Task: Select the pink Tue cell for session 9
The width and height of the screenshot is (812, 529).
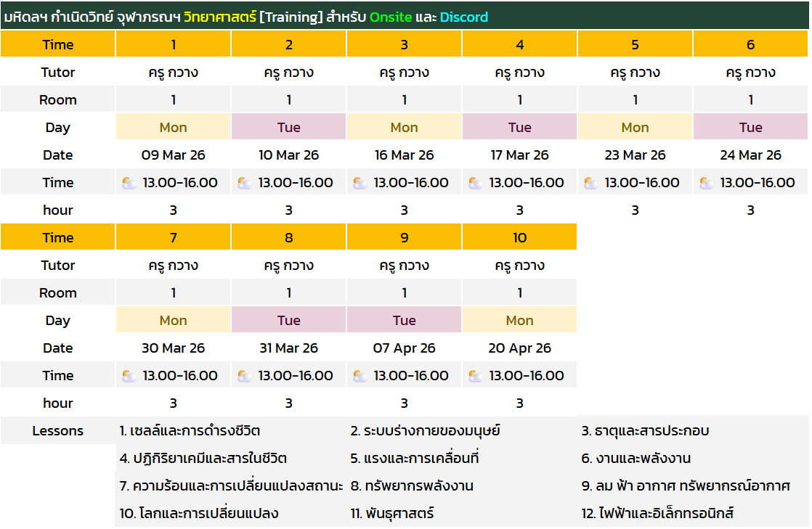Action: [404, 321]
